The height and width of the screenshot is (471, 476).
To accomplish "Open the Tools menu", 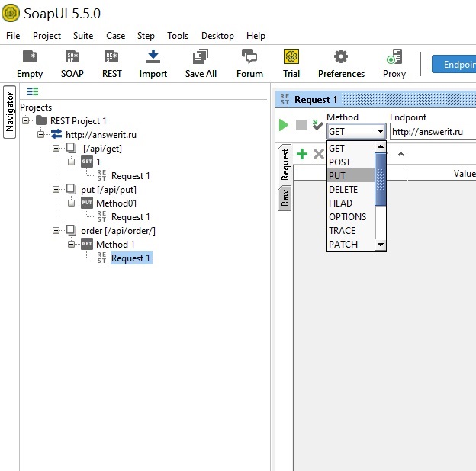I will point(178,36).
